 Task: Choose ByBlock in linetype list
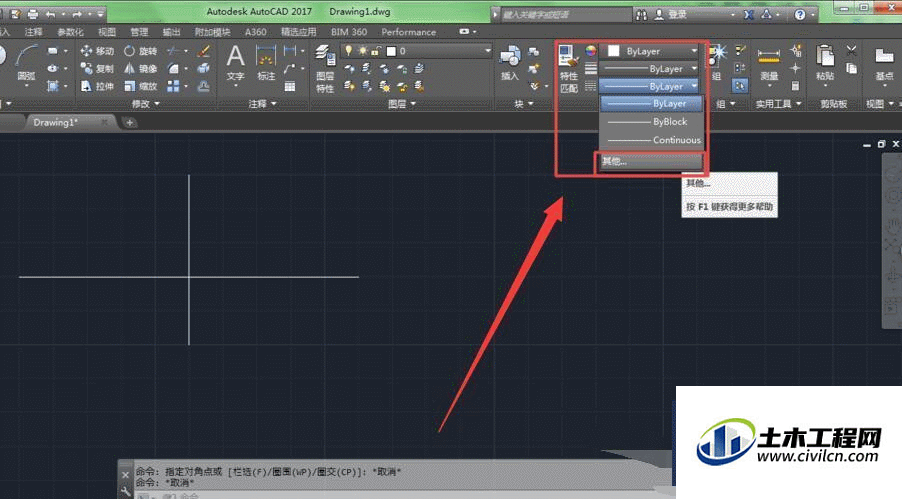coord(651,122)
